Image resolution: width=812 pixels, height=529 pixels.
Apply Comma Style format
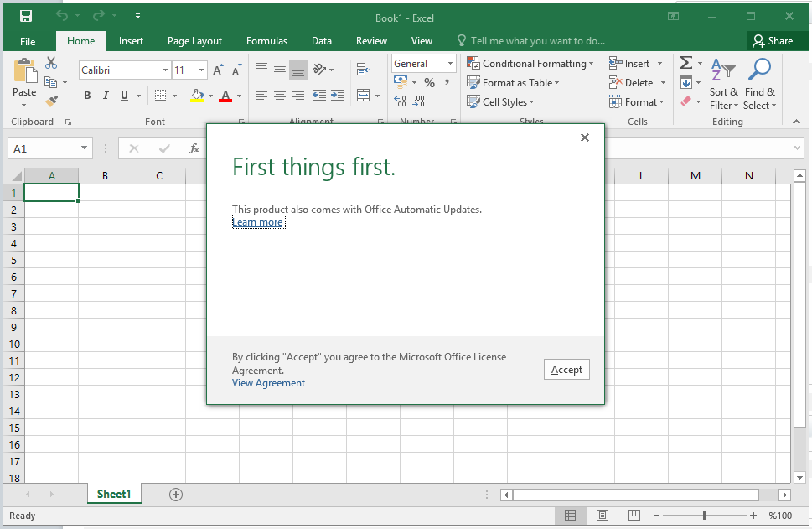pyautogui.click(x=447, y=83)
